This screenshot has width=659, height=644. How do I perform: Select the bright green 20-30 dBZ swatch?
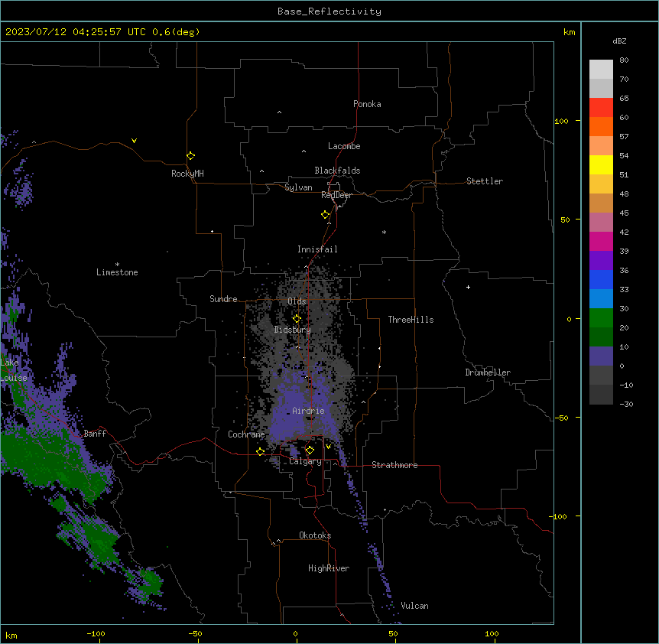click(601, 318)
